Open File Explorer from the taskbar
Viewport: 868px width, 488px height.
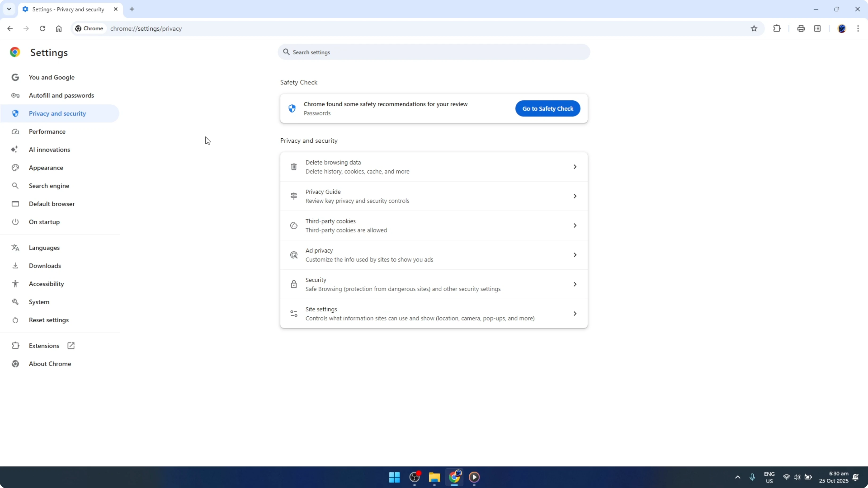point(434,477)
